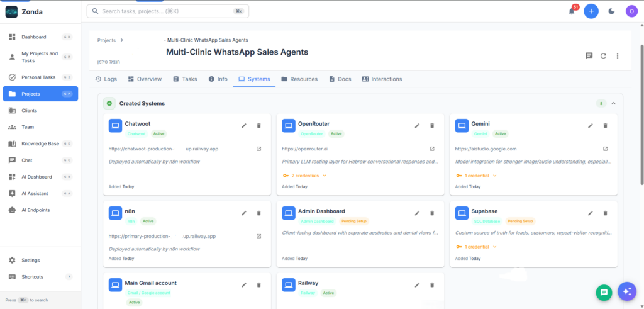Select the Systems tab
This screenshot has height=309, width=644.
(x=254, y=79)
